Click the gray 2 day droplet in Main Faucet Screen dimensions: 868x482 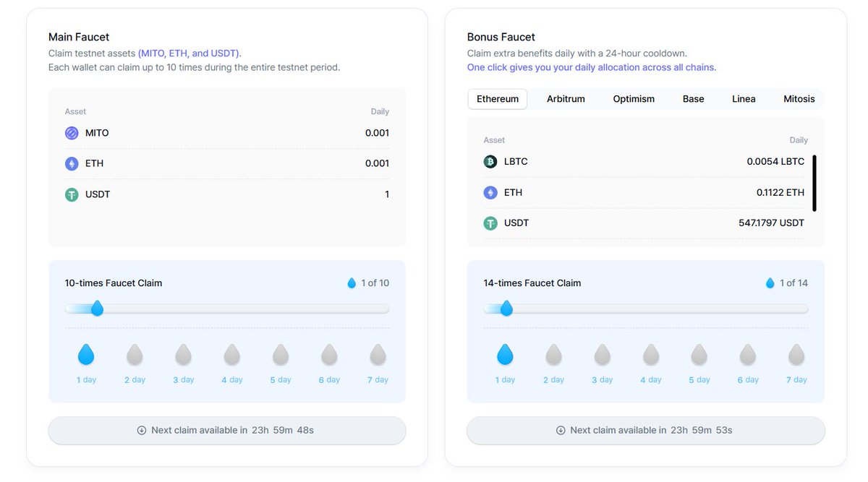[135, 355]
